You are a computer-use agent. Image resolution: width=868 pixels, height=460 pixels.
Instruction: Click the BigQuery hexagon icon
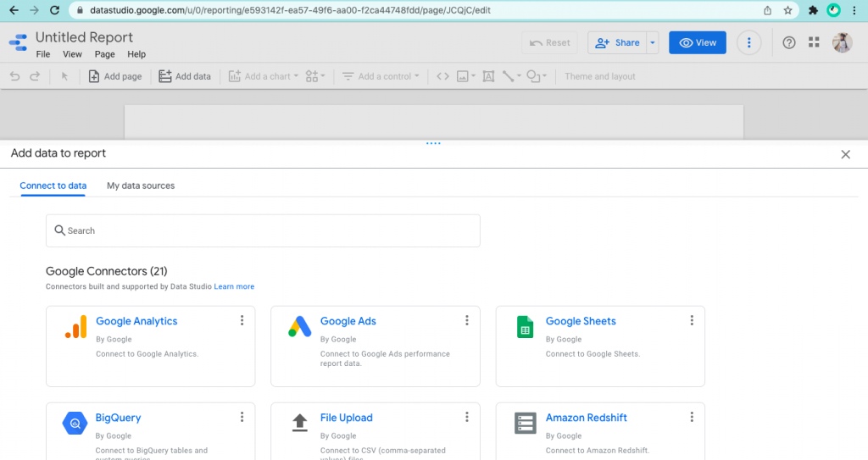click(x=75, y=424)
